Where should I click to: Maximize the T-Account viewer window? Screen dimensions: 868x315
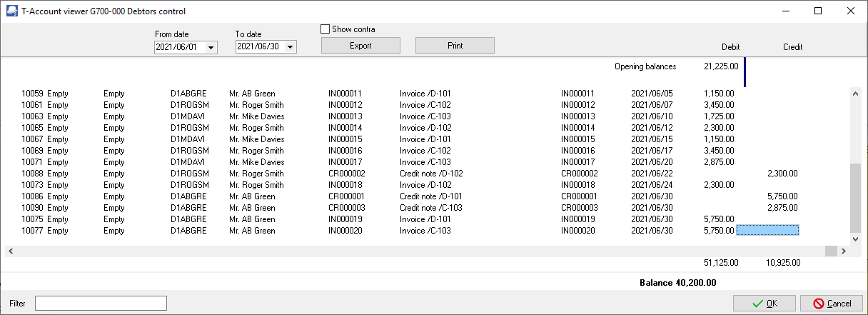click(818, 11)
